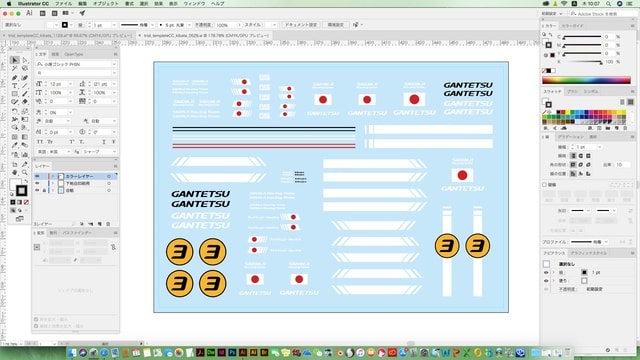Open the font size dropdown showing 12 pt
Image resolution: width=640 pixels, height=360 pixels.
[x=70, y=84]
